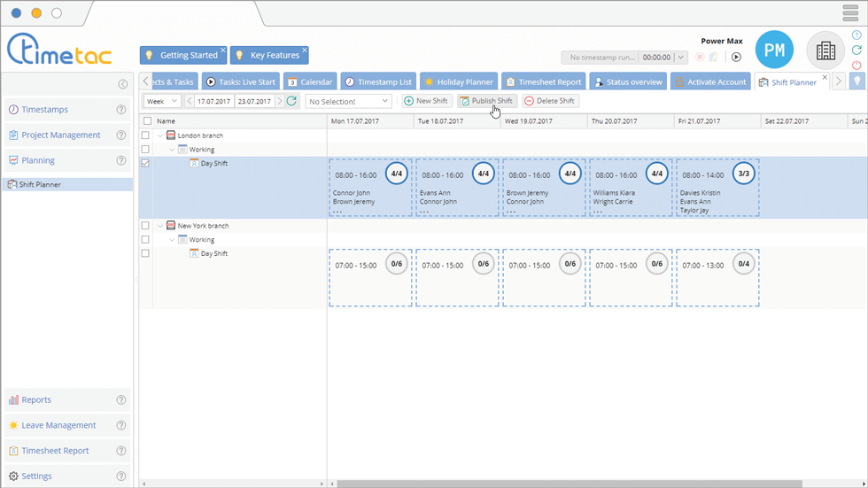The width and height of the screenshot is (868, 488).
Task: Collapse the London branch tree node
Action: coord(160,136)
